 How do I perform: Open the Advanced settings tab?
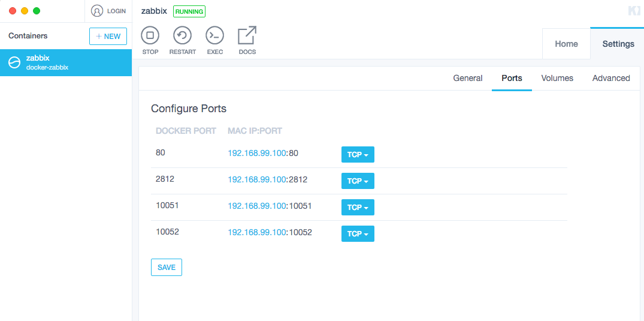coord(611,78)
